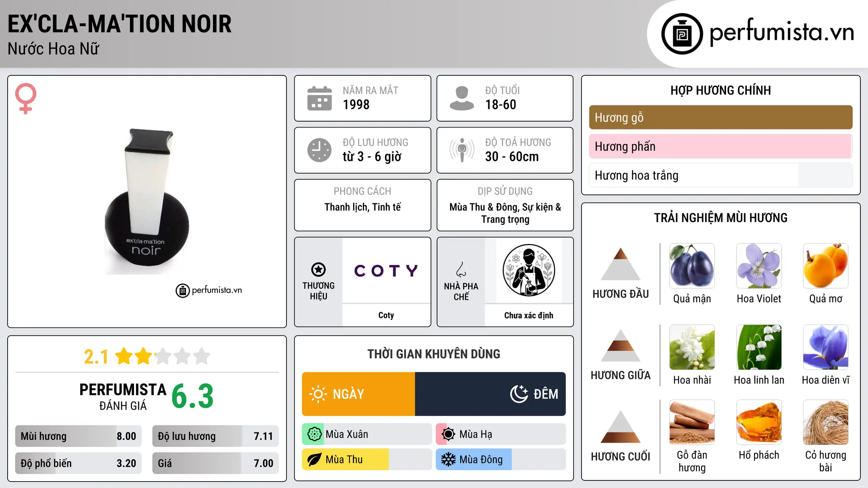Image resolution: width=868 pixels, height=488 pixels.
Task: Click the longevity value từ 3 - 6 giờ
Action: click(372, 157)
